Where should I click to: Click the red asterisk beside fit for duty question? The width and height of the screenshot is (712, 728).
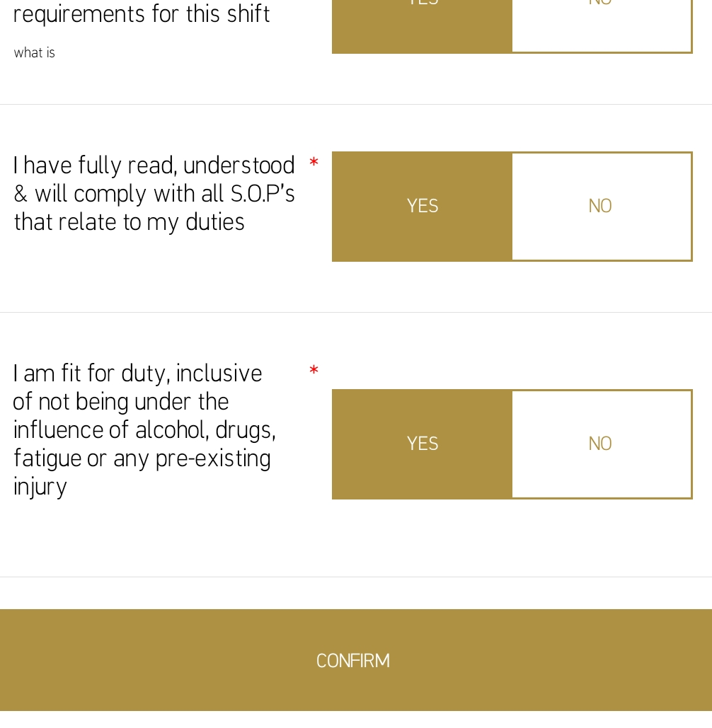314,371
